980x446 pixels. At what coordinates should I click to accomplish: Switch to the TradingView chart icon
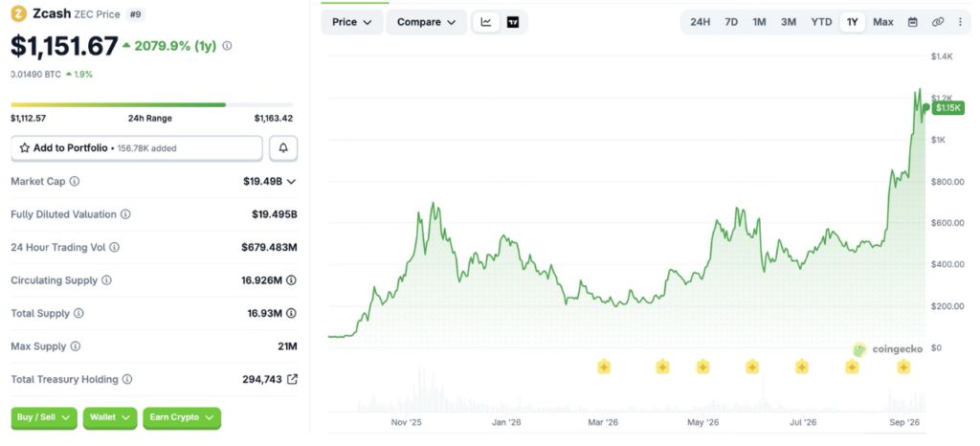point(513,22)
